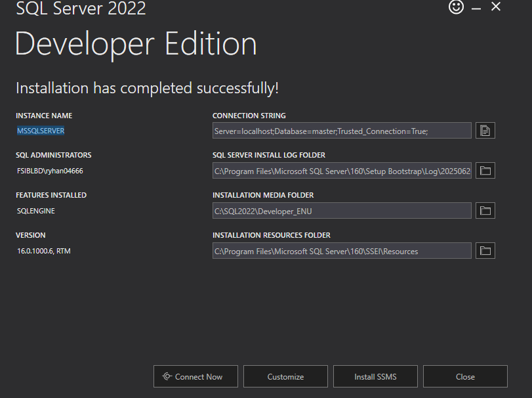Open the SQL Server install log folder icon
The width and height of the screenshot is (532, 398).
coord(485,171)
